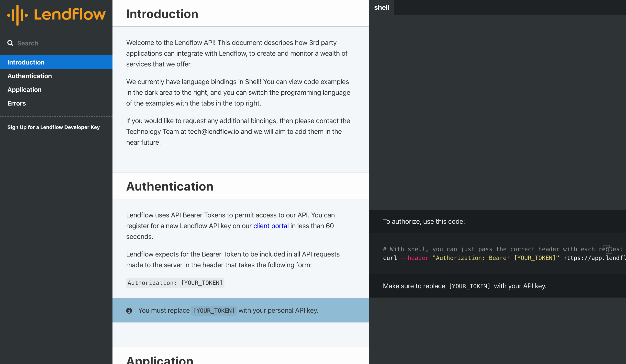The width and height of the screenshot is (626, 364).
Task: Click the curl --header command line
Action: pyautogui.click(x=504, y=258)
